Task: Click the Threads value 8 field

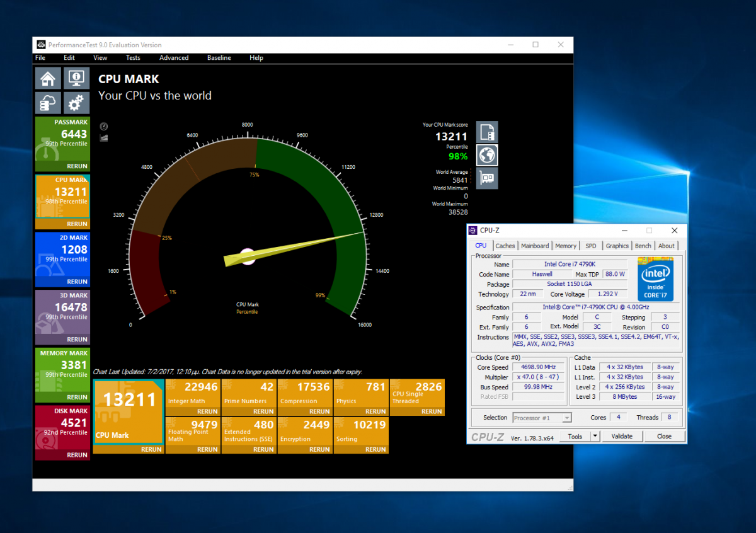Action: coord(668,418)
